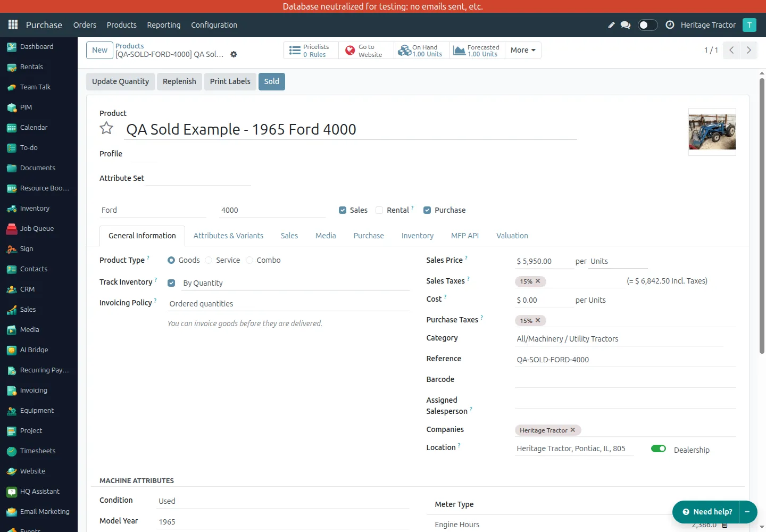The image size is (766, 532).
Task: Open the Units of measure dropdown
Action: (x=618, y=261)
